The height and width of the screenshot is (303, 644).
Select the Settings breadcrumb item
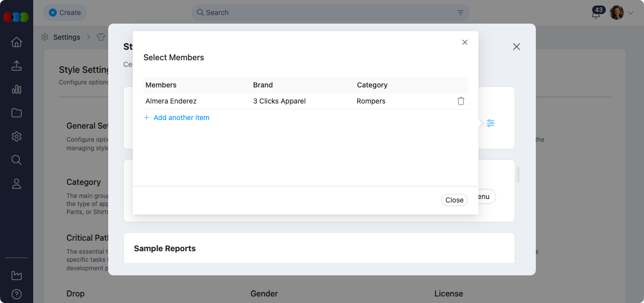coord(66,37)
